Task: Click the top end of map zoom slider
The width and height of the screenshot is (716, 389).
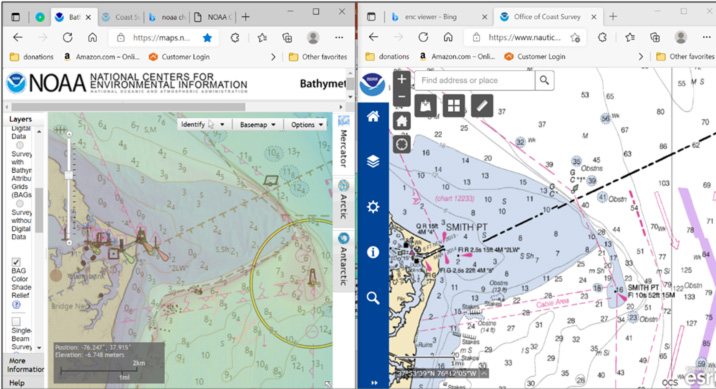Action: pos(69,134)
